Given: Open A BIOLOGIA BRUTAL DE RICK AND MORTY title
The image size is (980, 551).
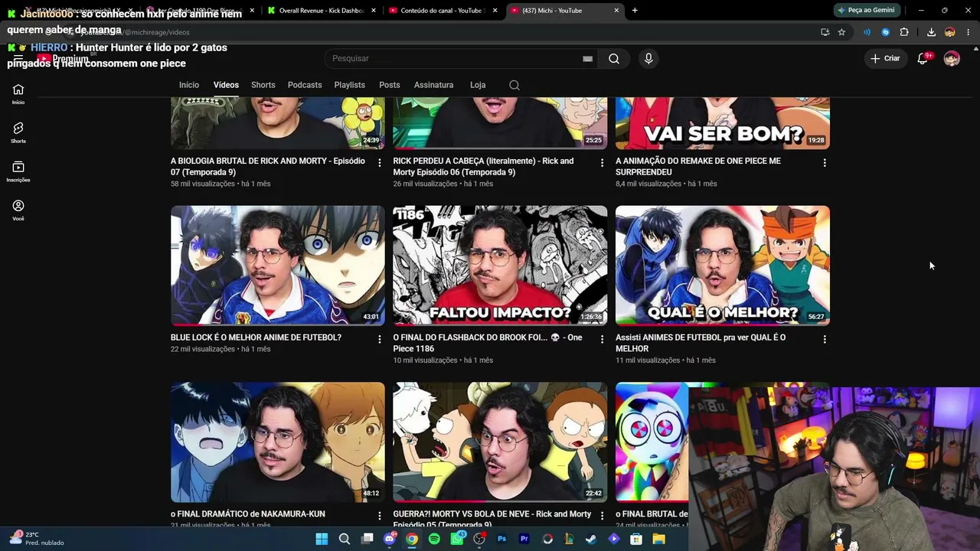Looking at the screenshot, I should click(268, 167).
